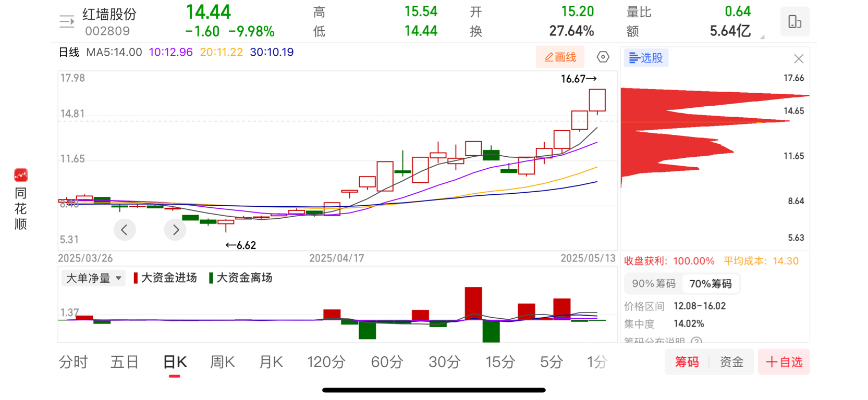
Task: Switch to 60分 tab
Action: (x=387, y=362)
